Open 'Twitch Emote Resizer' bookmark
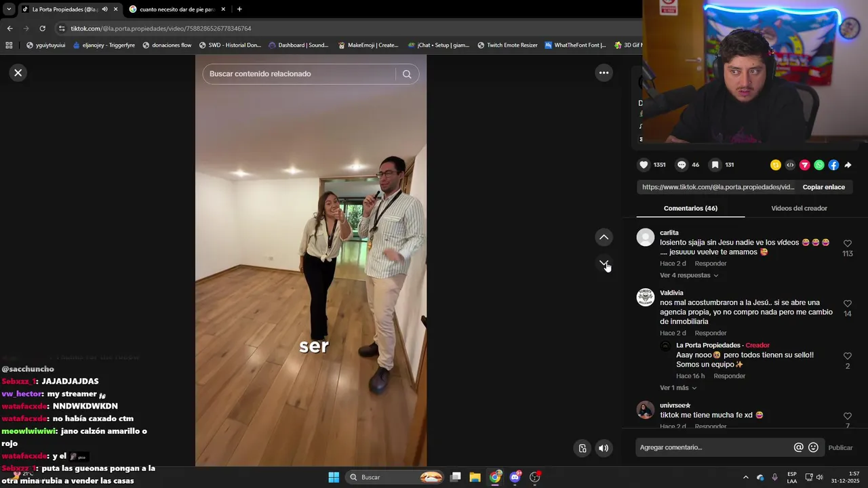This screenshot has height=488, width=868. click(507, 45)
